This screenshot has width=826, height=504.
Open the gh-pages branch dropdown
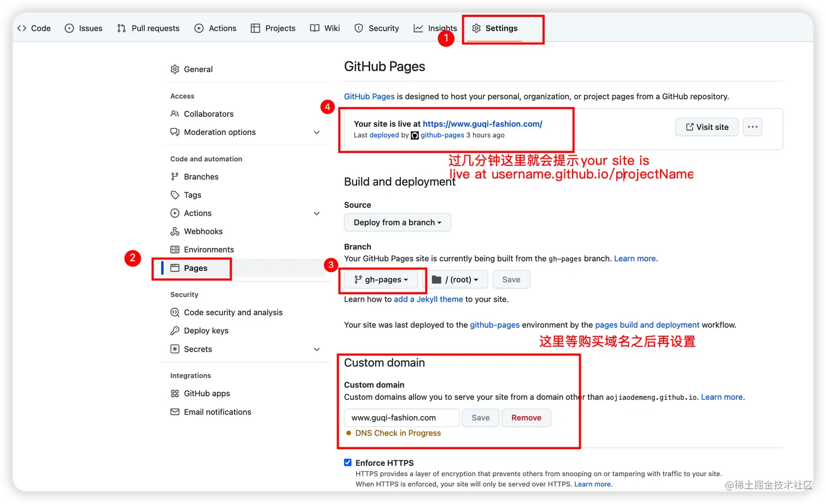(x=381, y=280)
